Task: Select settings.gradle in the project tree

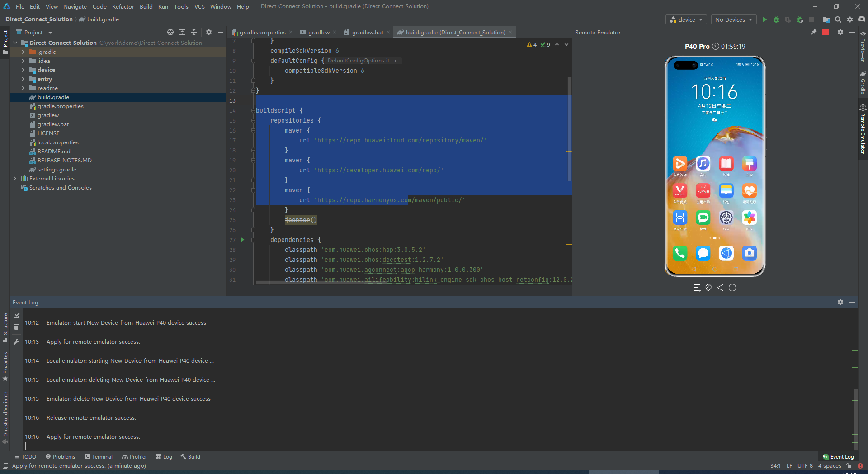Action: (x=57, y=169)
